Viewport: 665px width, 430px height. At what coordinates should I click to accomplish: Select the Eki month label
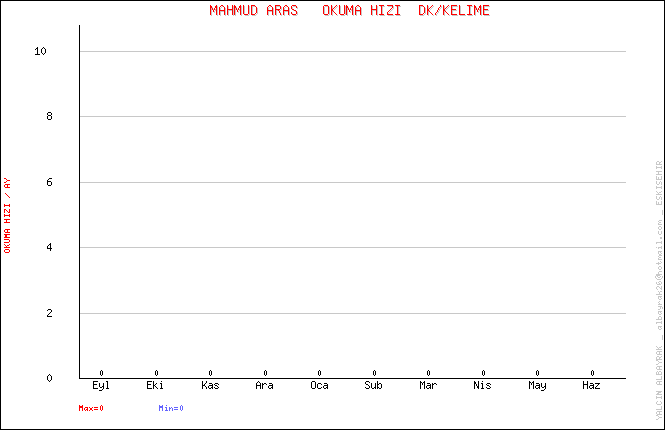pyautogui.click(x=156, y=386)
